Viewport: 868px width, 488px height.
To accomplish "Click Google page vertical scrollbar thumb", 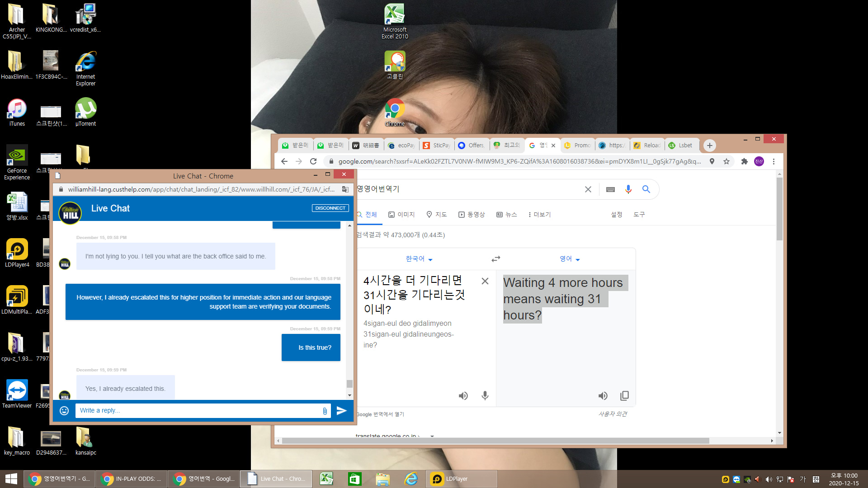I will 779,209.
